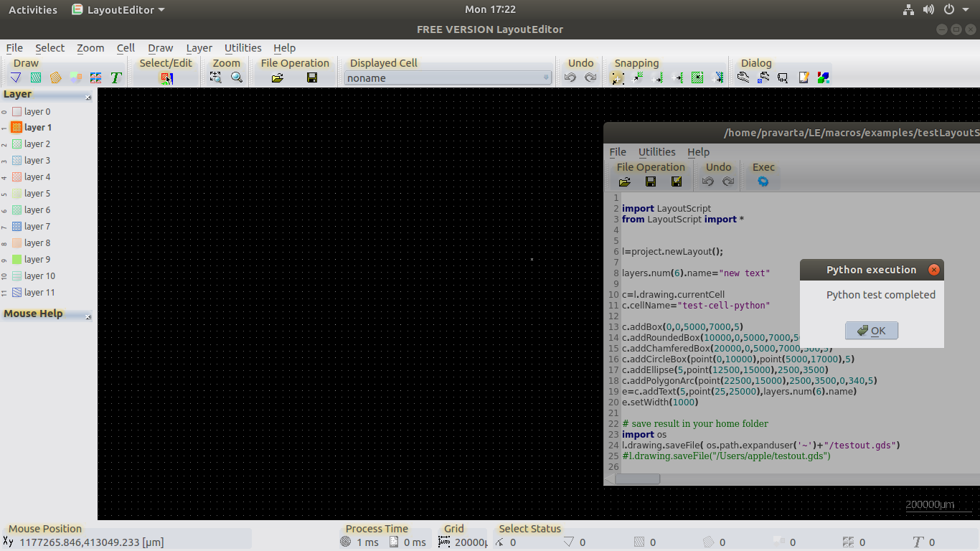The image size is (980, 551).
Task: Open the notepad text editor dialog icon
Action: [x=804, y=77]
